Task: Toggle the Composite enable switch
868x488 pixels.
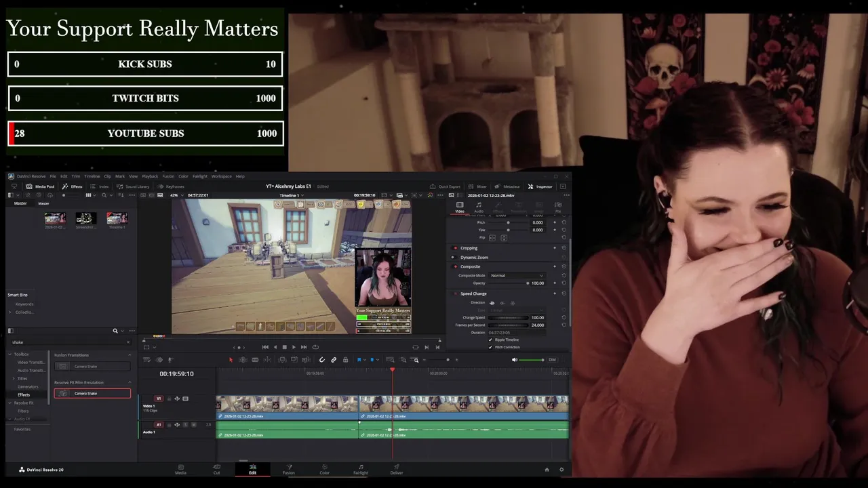Action: pyautogui.click(x=454, y=266)
